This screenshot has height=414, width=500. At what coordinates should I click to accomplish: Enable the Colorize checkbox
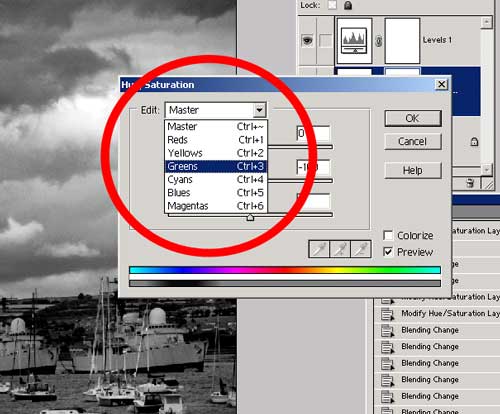point(388,235)
